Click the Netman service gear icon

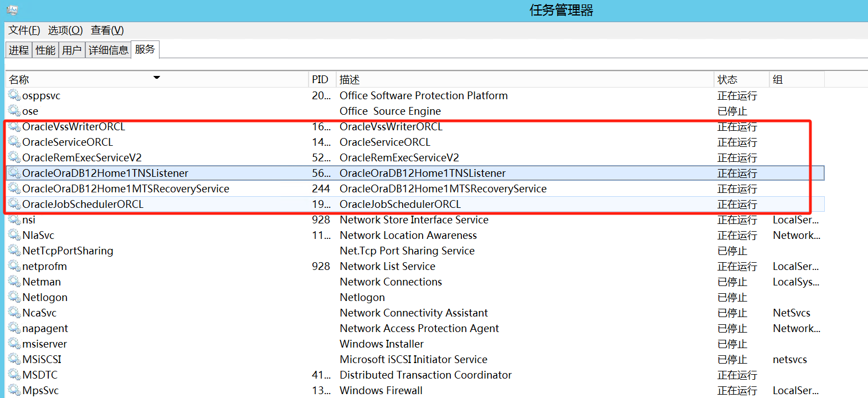(14, 282)
